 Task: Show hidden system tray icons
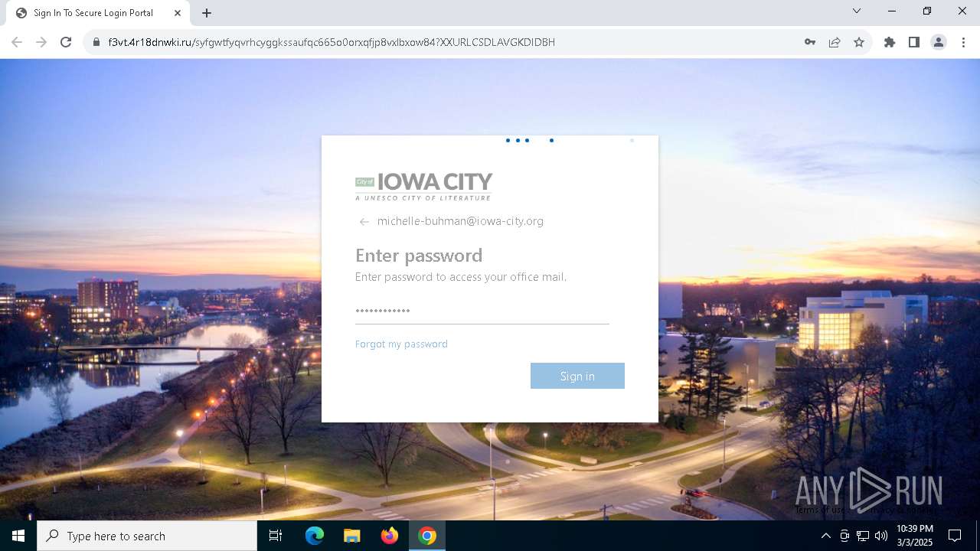[825, 536]
